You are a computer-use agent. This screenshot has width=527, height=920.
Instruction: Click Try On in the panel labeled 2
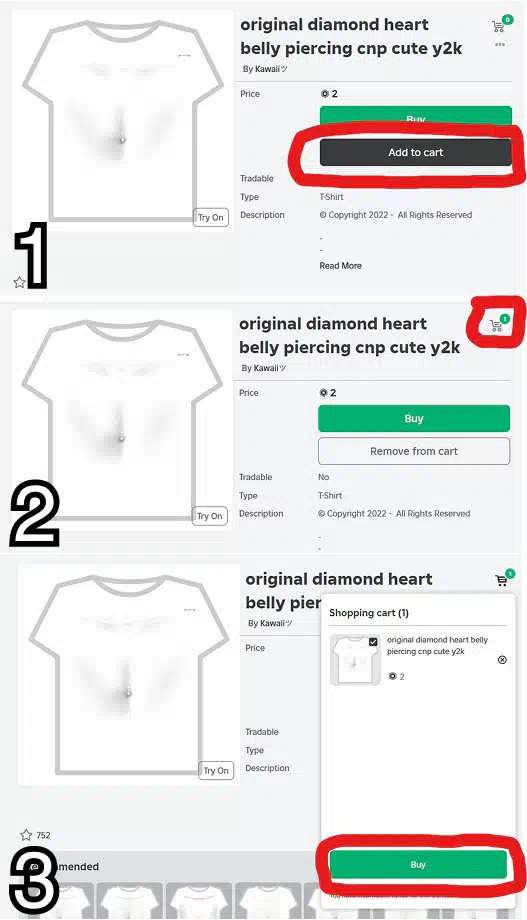tap(210, 516)
